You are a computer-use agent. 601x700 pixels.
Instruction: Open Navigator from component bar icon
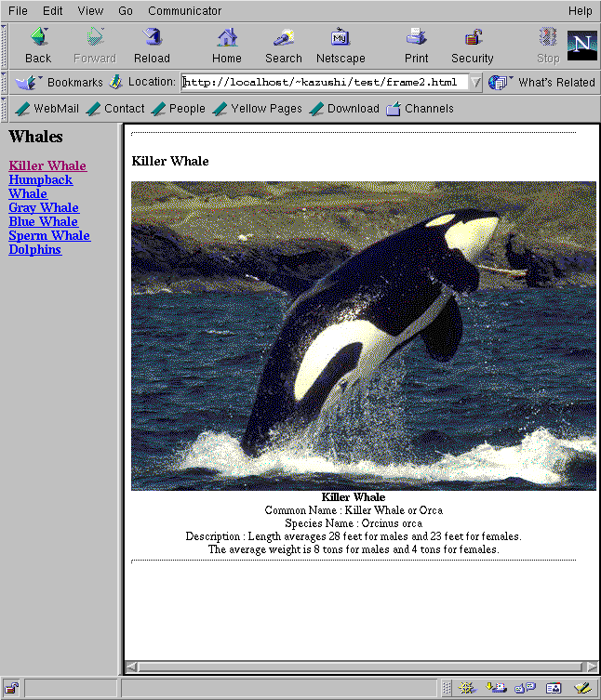[x=466, y=688]
